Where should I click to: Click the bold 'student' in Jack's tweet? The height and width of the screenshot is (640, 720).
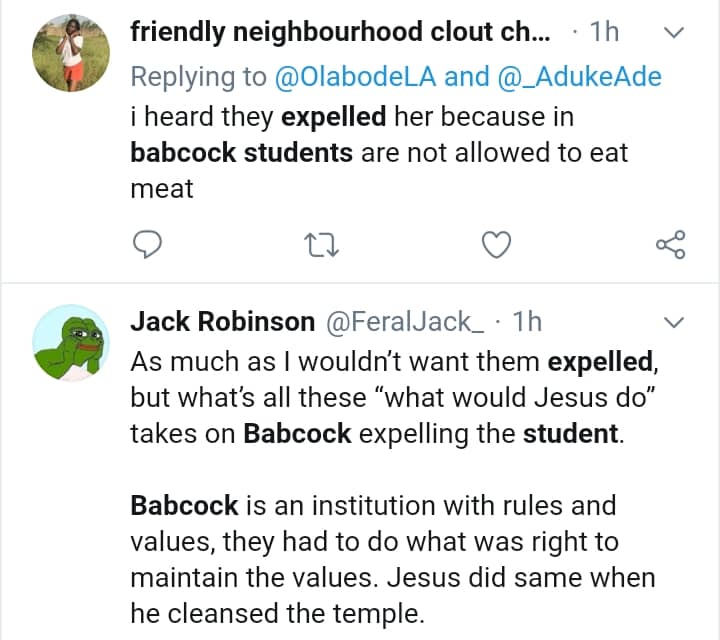tap(572, 435)
